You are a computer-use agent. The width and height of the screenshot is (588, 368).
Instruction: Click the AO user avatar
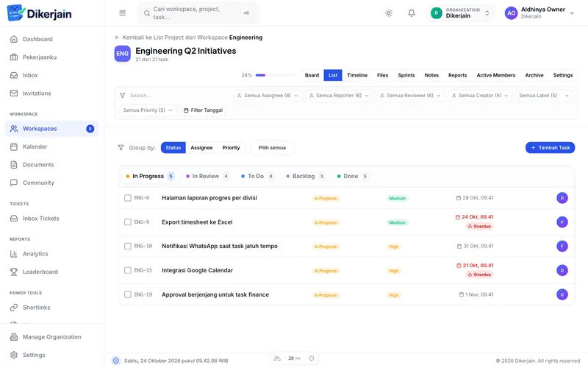point(511,13)
